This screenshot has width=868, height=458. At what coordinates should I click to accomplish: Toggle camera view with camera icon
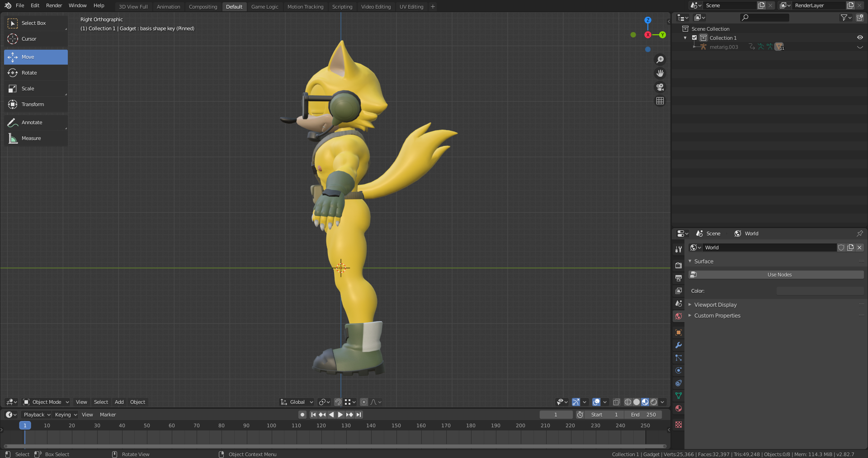click(x=660, y=87)
